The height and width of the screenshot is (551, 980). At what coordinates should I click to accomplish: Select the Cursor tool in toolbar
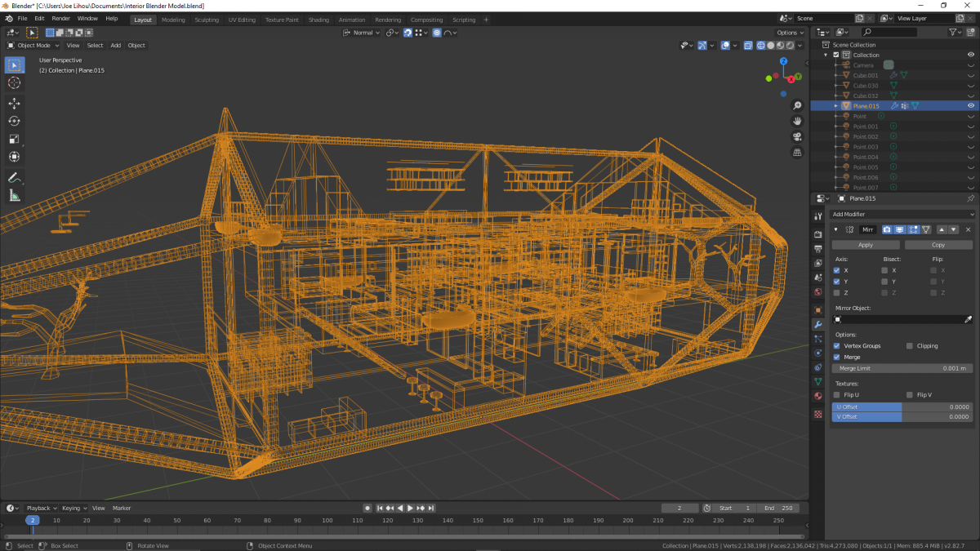(x=14, y=83)
